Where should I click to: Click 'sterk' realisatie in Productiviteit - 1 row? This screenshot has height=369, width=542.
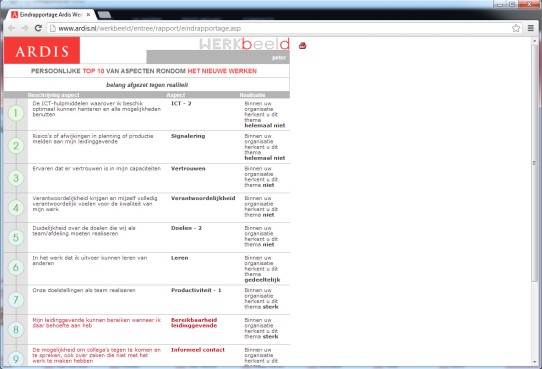[x=270, y=307]
